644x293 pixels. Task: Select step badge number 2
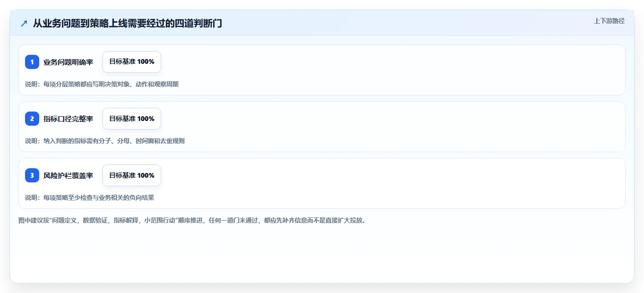coord(32,119)
